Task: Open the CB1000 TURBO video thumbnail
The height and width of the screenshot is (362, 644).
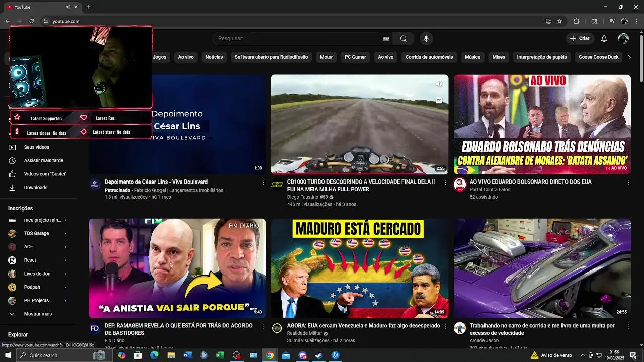Action: (359, 124)
